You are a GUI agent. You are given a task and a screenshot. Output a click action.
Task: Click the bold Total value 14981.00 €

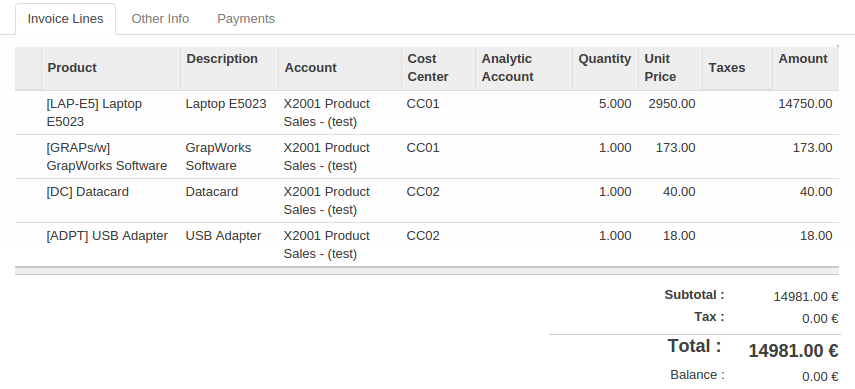[x=793, y=351]
